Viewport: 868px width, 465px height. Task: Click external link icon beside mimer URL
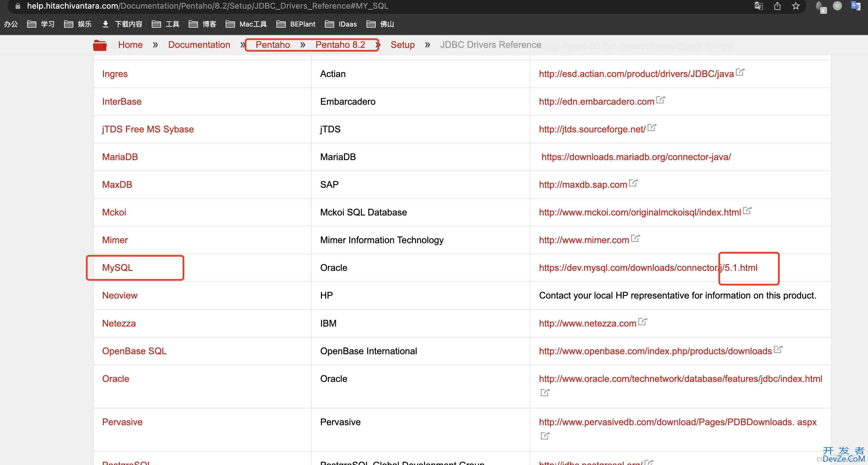point(635,238)
